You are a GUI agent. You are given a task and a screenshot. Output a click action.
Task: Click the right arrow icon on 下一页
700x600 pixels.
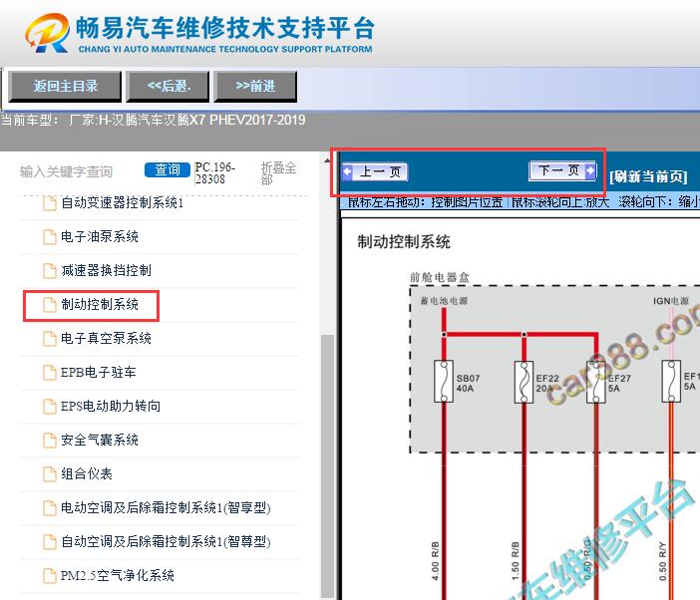(590, 170)
